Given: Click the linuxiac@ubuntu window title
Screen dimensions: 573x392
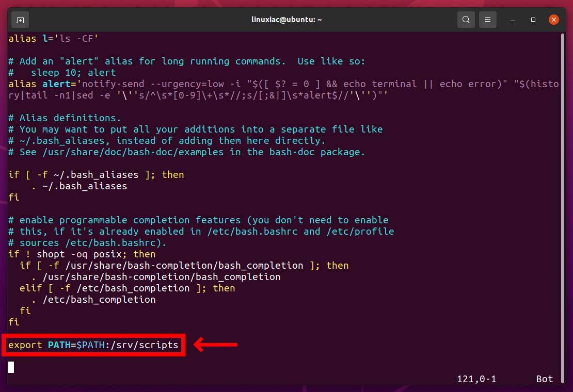Looking at the screenshot, I should click(286, 20).
